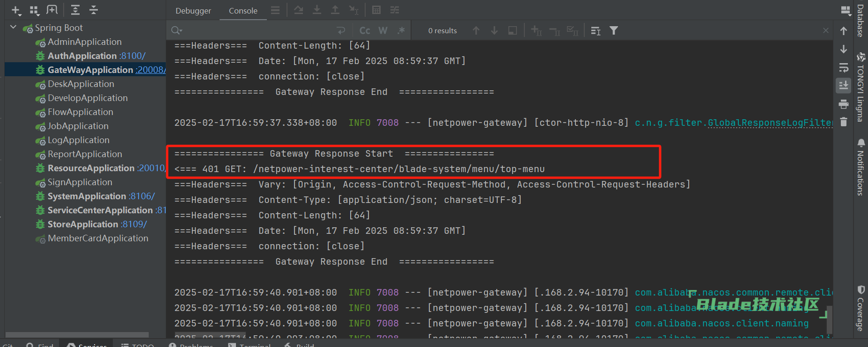
Task: Close the console search bar
Action: (826, 30)
